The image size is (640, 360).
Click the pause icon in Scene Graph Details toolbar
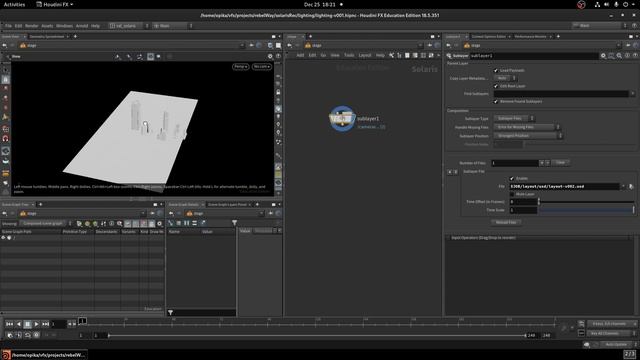[x=187, y=223]
